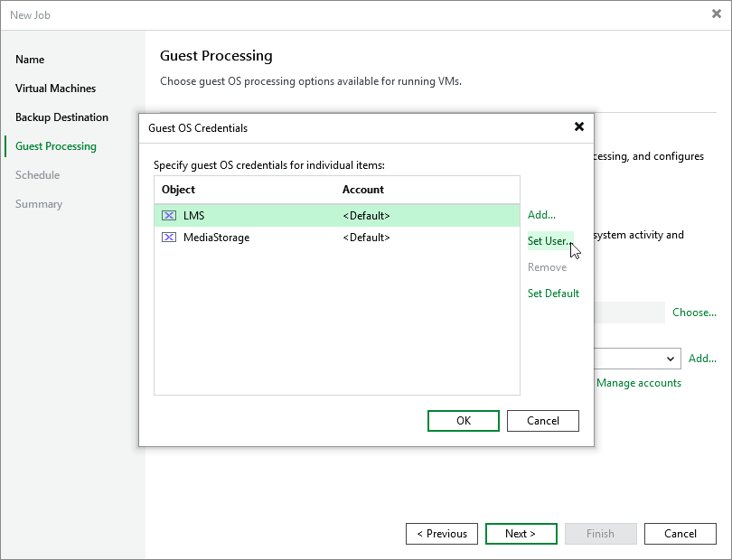Click the MediaStorage VM icon

click(169, 238)
